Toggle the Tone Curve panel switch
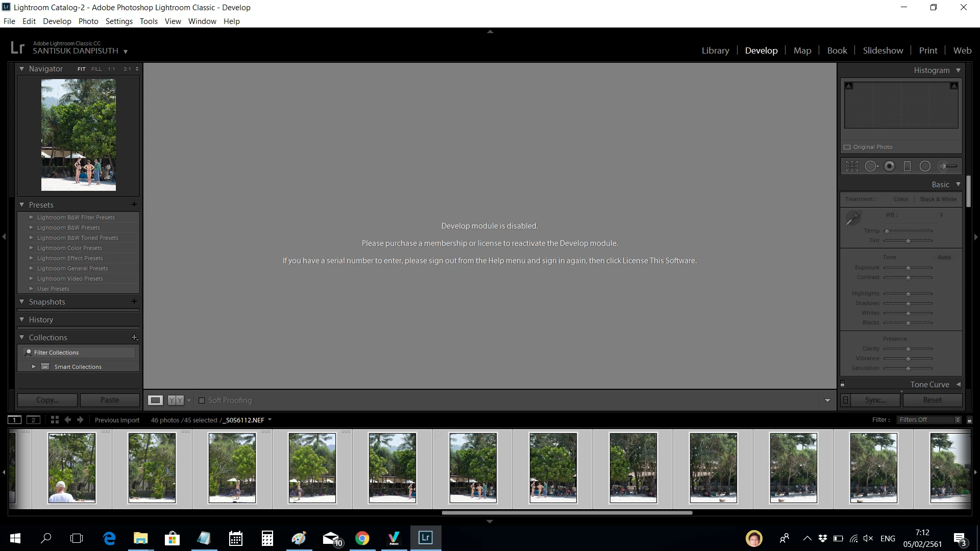The height and width of the screenshot is (551, 980). point(843,384)
